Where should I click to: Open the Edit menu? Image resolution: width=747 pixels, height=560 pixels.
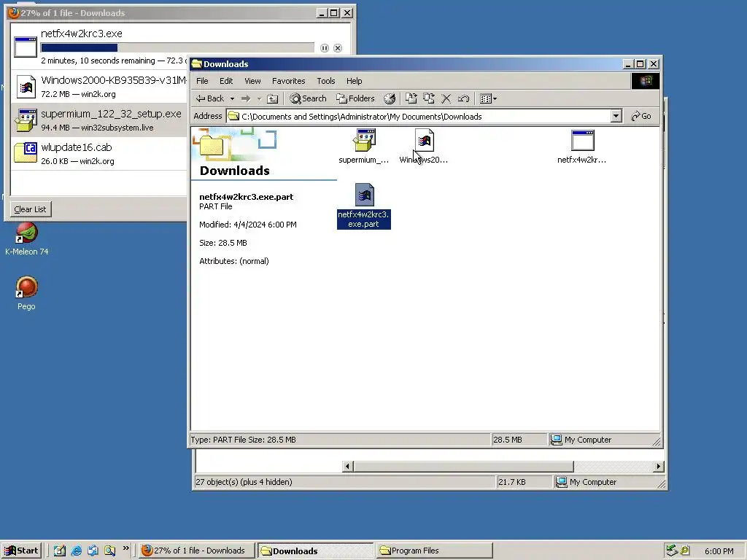pyautogui.click(x=226, y=81)
